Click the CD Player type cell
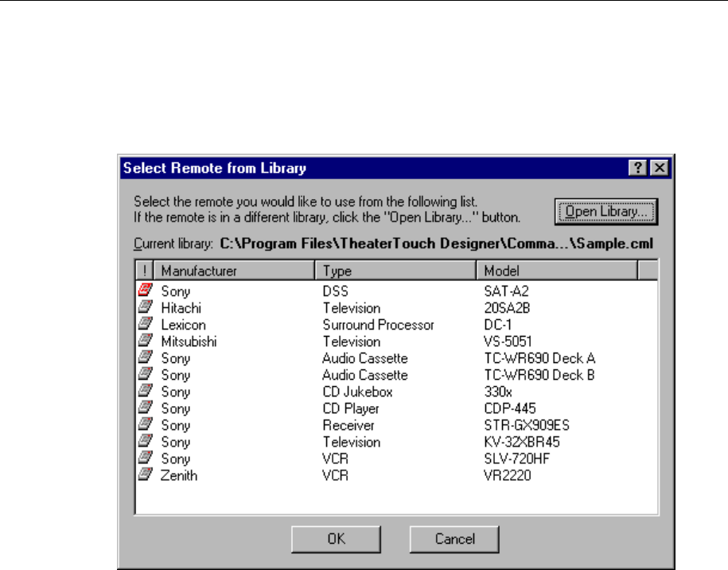The width and height of the screenshot is (728, 570). click(351, 408)
